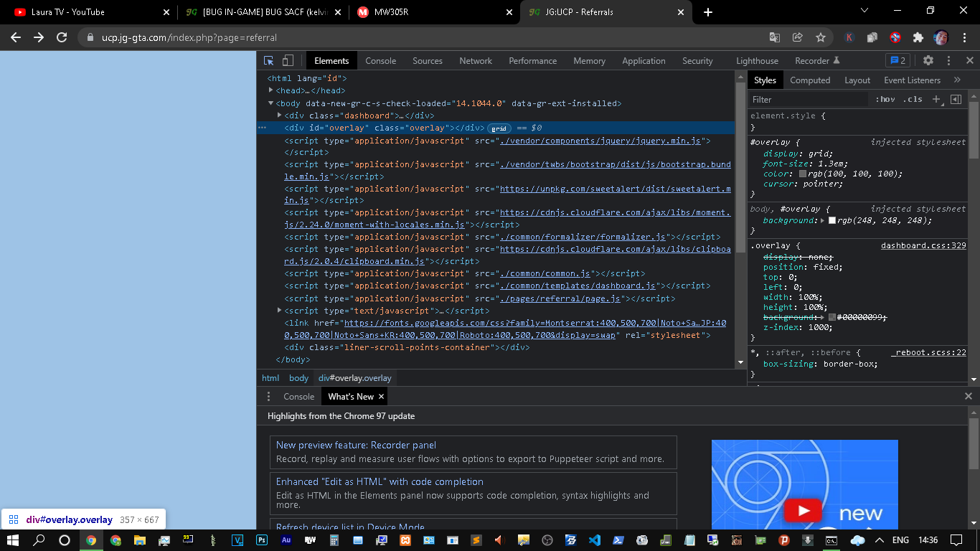Open the dashboard.css:329 source link
The height and width of the screenshot is (551, 980).
pos(923,245)
